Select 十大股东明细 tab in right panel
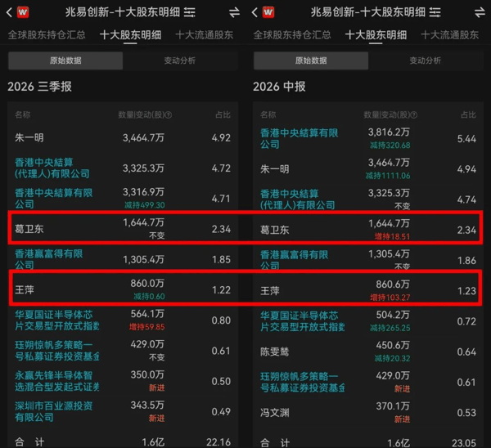The height and width of the screenshot is (448, 491). click(x=376, y=34)
